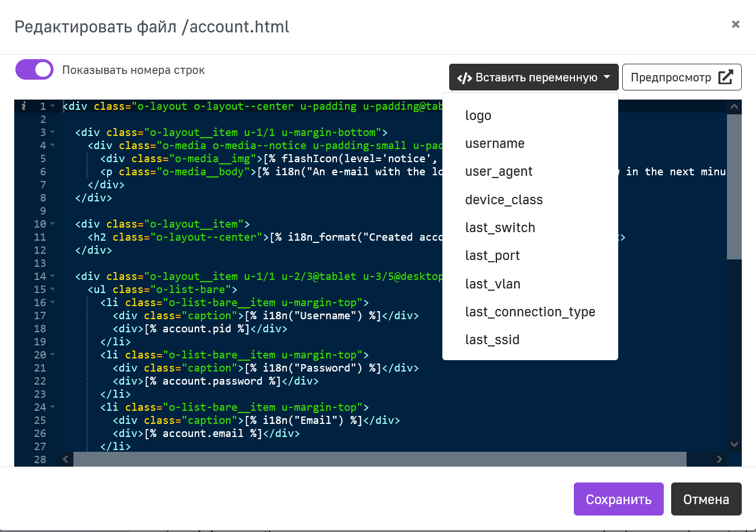The height and width of the screenshot is (532, 756).
Task: Click the Save button
Action: click(618, 499)
